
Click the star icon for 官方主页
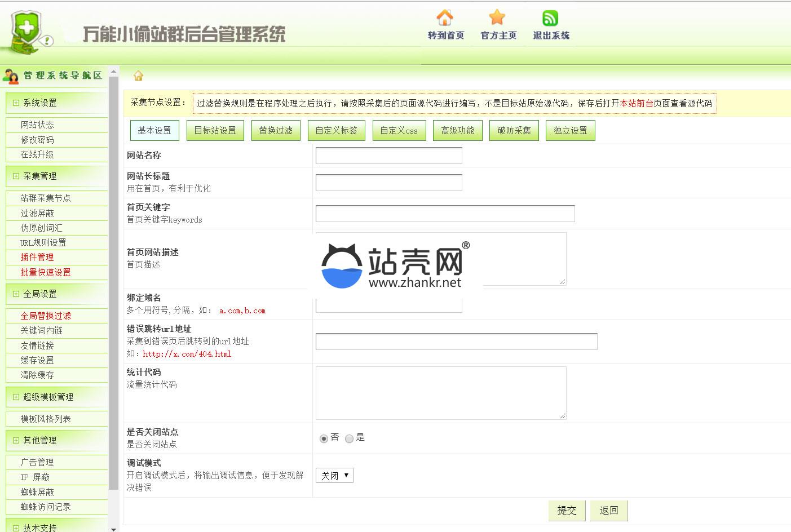point(497,17)
